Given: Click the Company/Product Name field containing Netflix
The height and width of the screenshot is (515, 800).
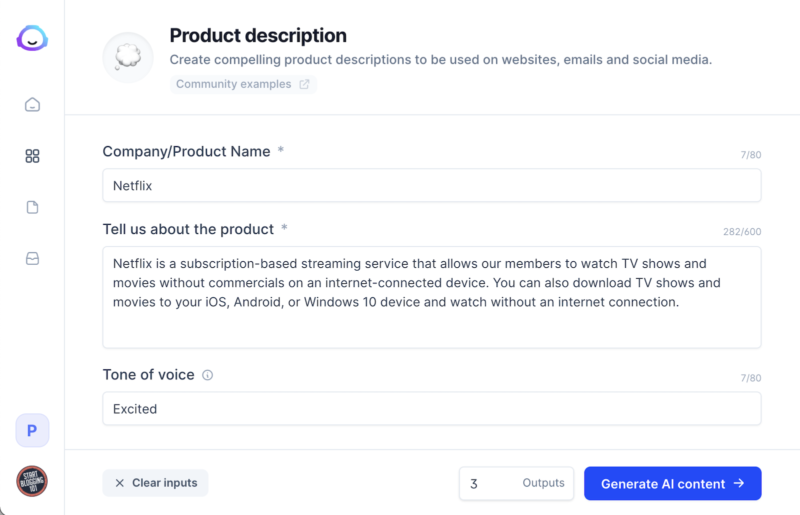Looking at the screenshot, I should pos(431,185).
